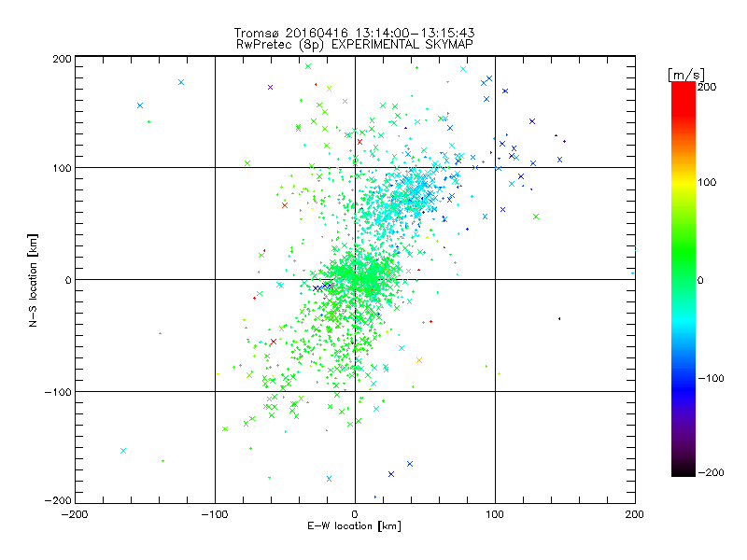The width and height of the screenshot is (747, 560).
Task: Click the N-S location axis label
Action: (33, 280)
